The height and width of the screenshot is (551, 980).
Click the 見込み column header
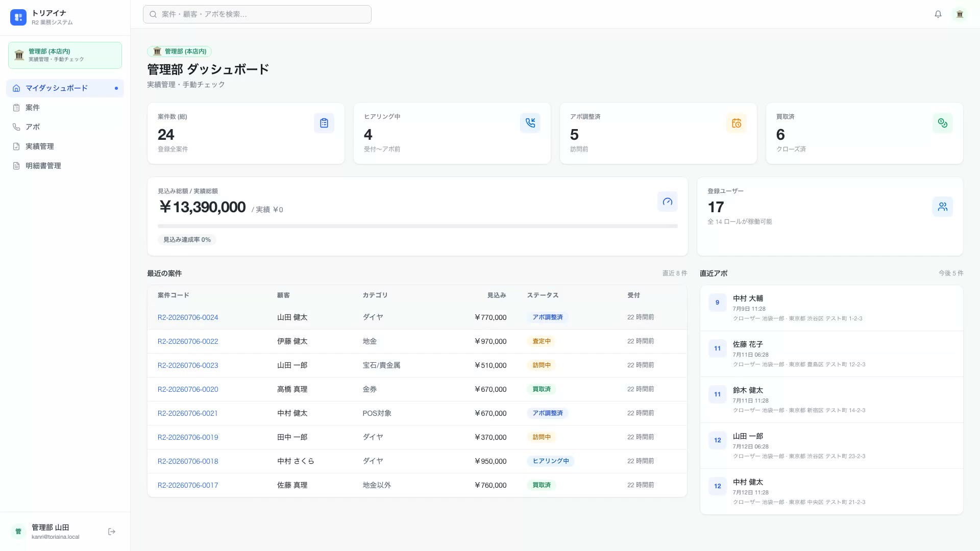(x=496, y=295)
